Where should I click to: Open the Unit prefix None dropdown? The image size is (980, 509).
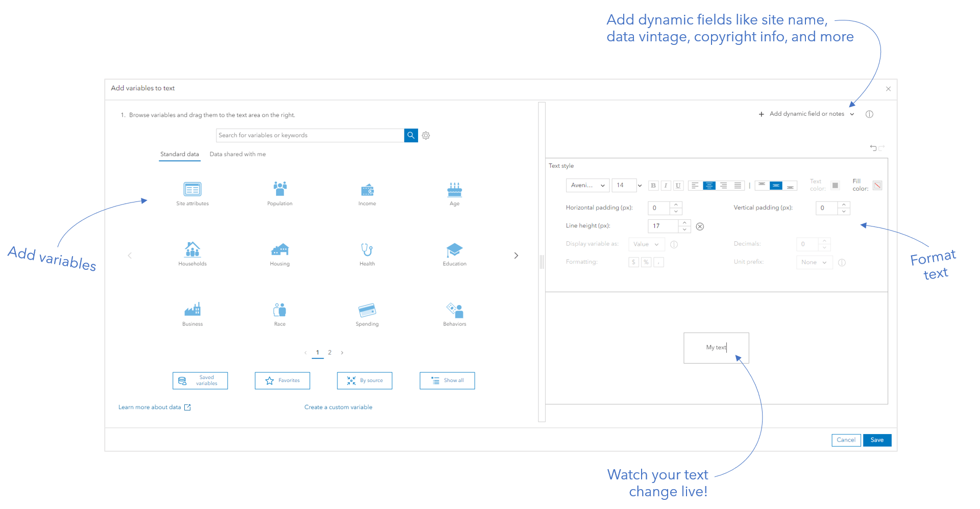coord(815,263)
